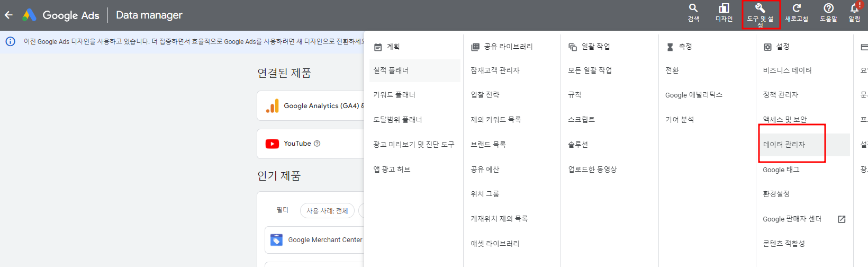Click the Data manager page title
This screenshot has height=267, width=868.
point(149,15)
